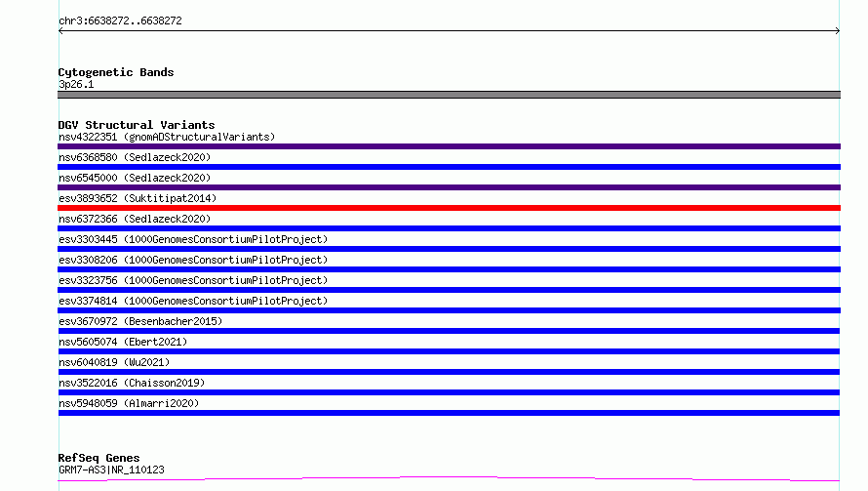Select variant nsv6545000 (Sedlazeck2020) label
868x491 pixels.
click(x=135, y=178)
